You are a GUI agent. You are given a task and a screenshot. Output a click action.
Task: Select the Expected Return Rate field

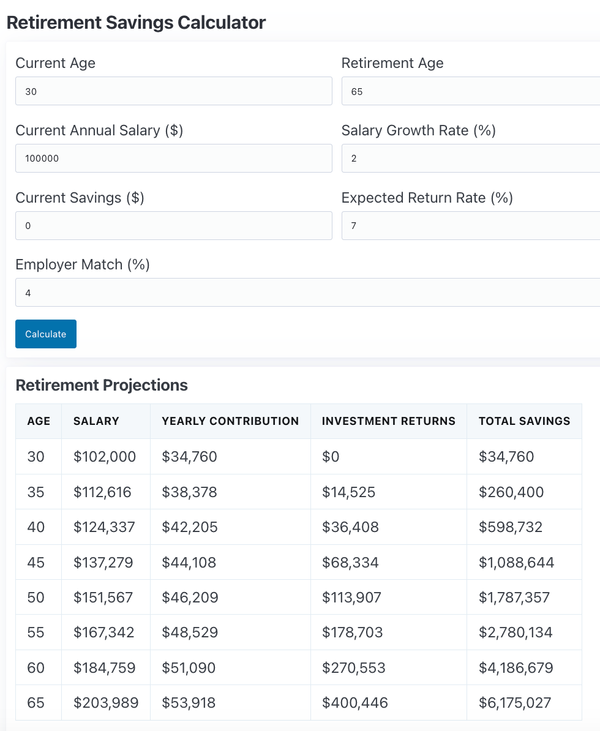coord(471,226)
